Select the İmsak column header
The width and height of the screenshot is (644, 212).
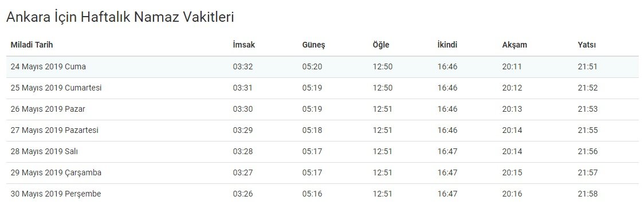click(x=244, y=45)
